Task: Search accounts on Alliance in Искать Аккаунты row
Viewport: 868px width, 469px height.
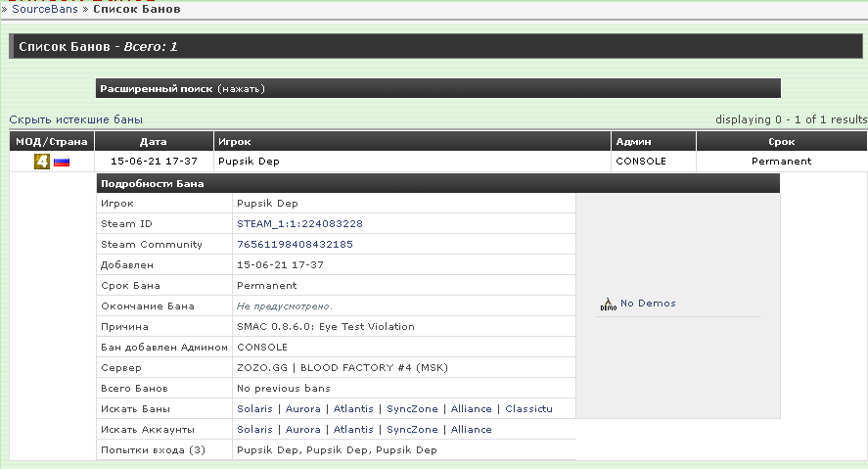Action: 471,430
